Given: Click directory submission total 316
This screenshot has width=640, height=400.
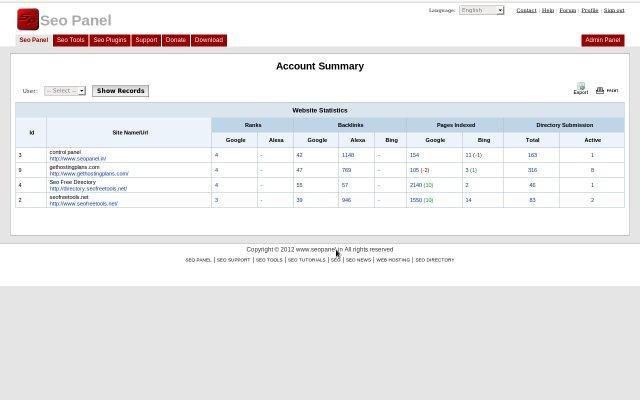Looking at the screenshot, I should pyautogui.click(x=532, y=170).
